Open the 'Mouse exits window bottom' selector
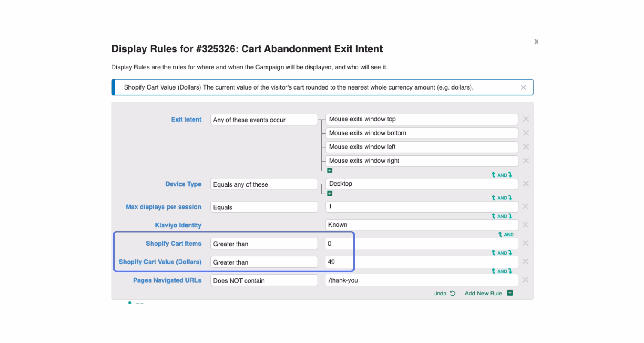The image size is (644, 343). coord(422,133)
